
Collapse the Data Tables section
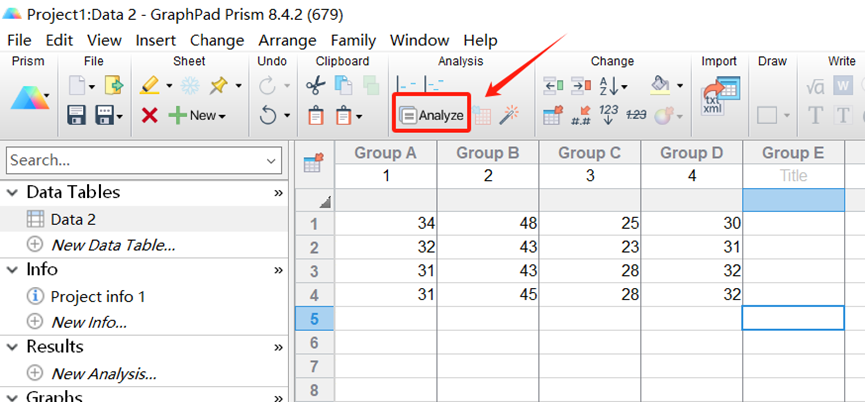point(11,192)
